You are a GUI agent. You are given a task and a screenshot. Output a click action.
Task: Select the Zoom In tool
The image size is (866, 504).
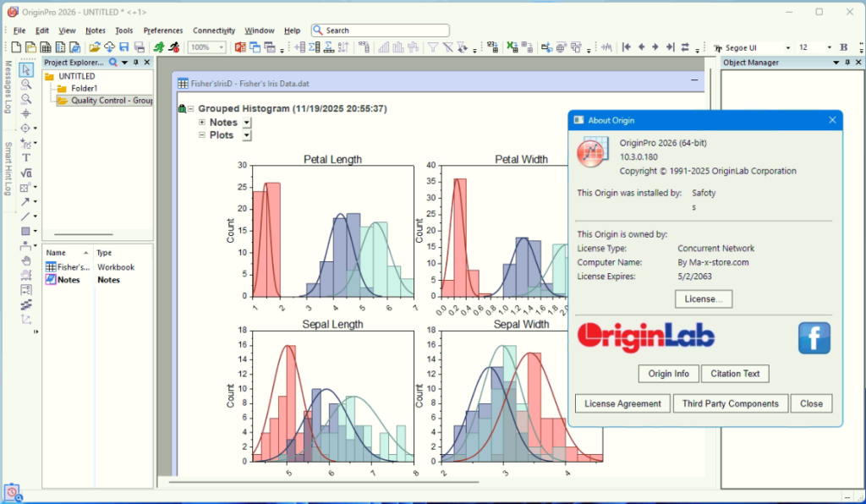(x=26, y=83)
